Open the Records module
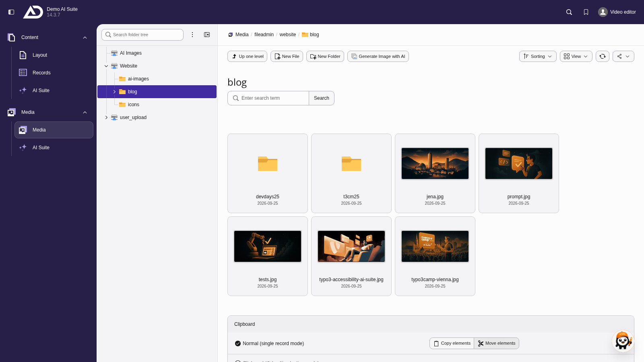The width and height of the screenshot is (644, 362). pyautogui.click(x=54, y=73)
